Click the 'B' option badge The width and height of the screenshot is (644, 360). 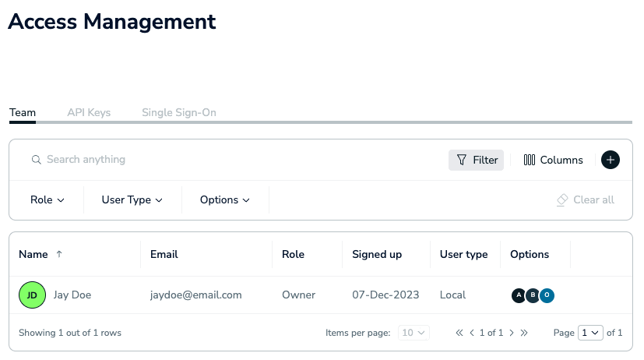pyautogui.click(x=533, y=295)
